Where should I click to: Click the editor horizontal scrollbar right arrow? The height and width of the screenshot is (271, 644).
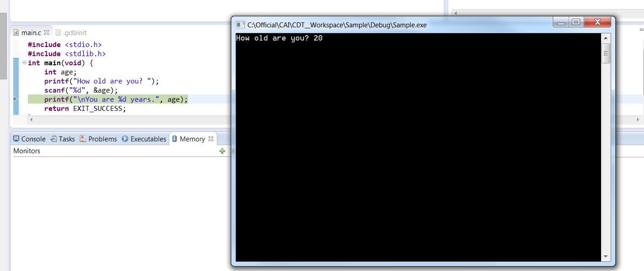click(638, 120)
